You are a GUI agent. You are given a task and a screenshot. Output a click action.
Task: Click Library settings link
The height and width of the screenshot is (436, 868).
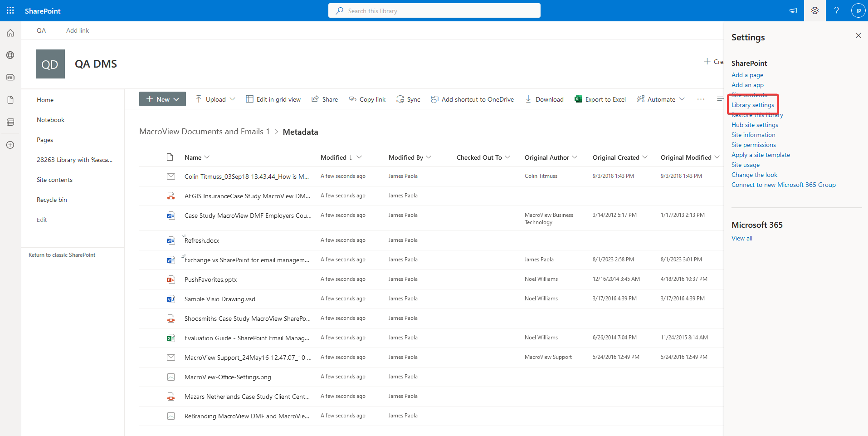click(753, 105)
